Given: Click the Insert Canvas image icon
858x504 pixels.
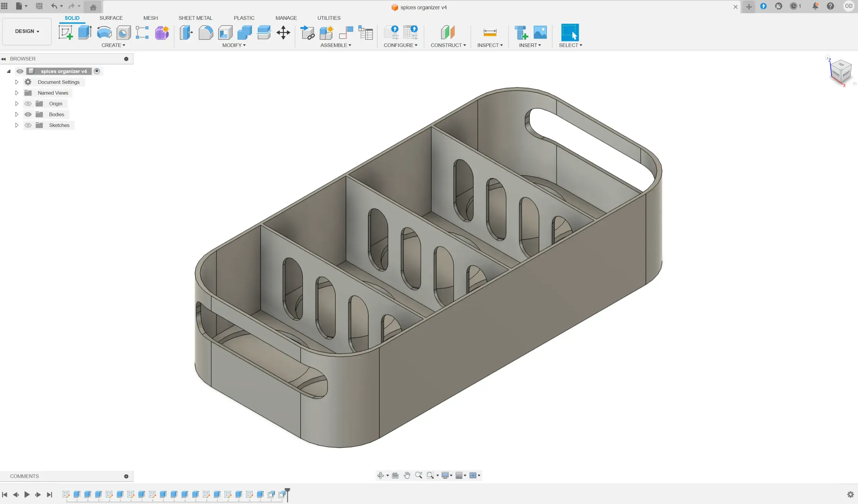Looking at the screenshot, I should [x=540, y=33].
